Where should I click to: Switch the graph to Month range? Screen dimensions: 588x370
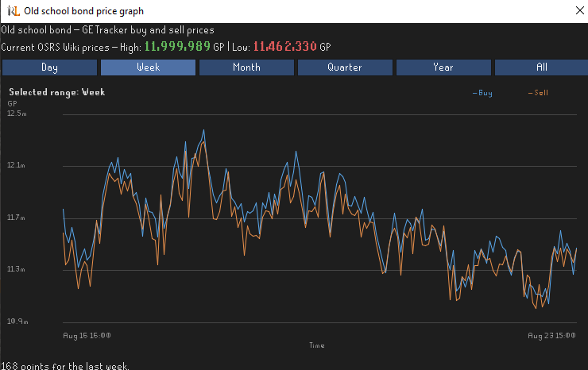[x=246, y=67]
